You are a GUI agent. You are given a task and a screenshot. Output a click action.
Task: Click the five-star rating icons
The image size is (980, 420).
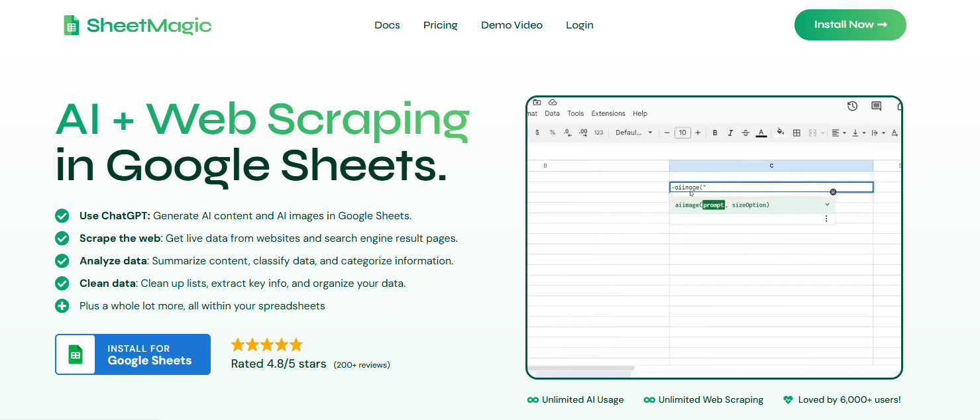click(266, 344)
